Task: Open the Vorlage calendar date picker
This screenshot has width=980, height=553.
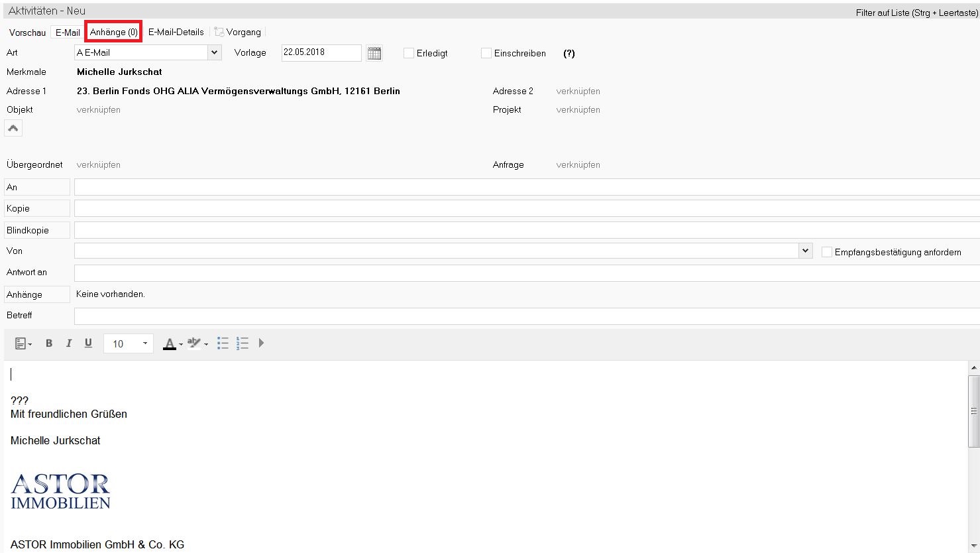Action: tap(374, 53)
